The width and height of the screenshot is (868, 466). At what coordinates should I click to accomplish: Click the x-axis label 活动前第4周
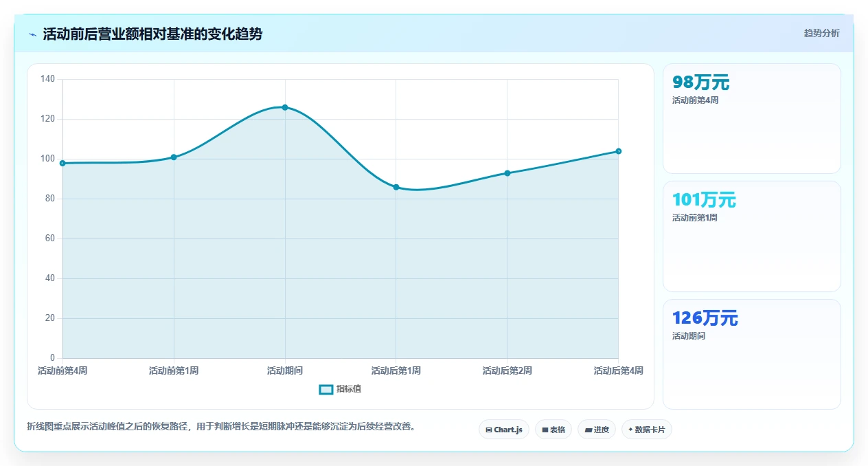[62, 370]
